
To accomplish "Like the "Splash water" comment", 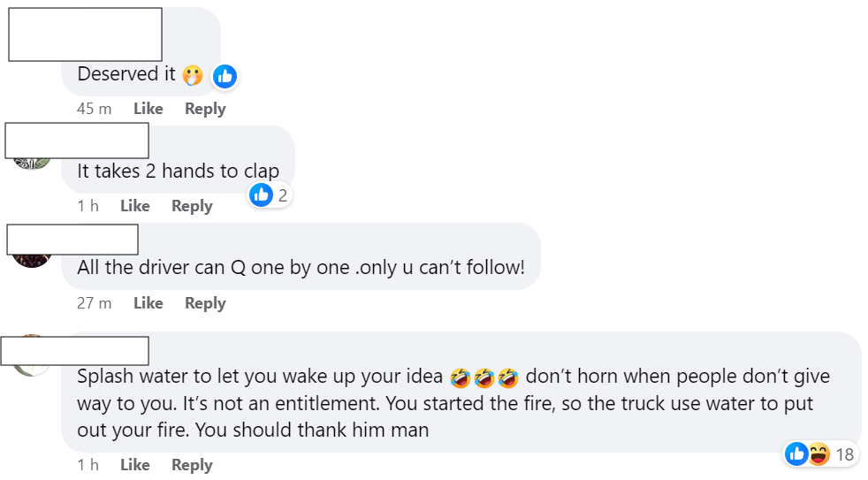I will pos(134,465).
